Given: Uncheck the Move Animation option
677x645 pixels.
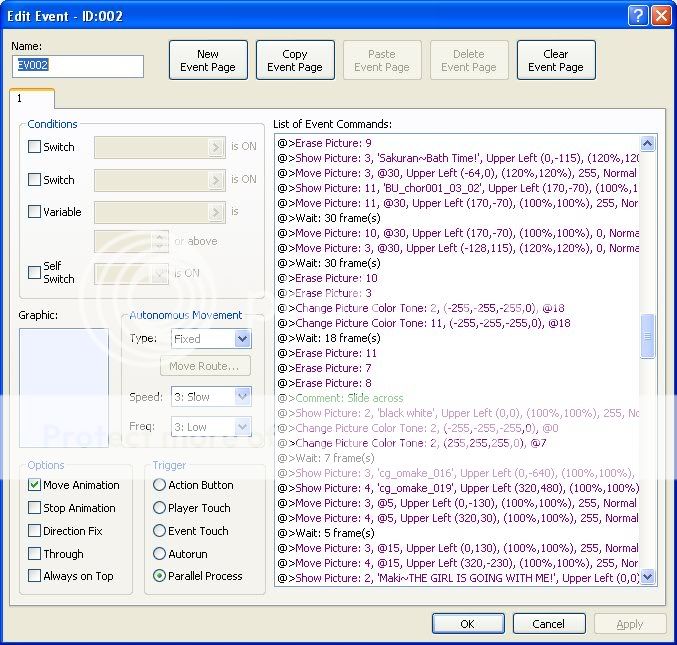Looking at the screenshot, I should [35, 485].
